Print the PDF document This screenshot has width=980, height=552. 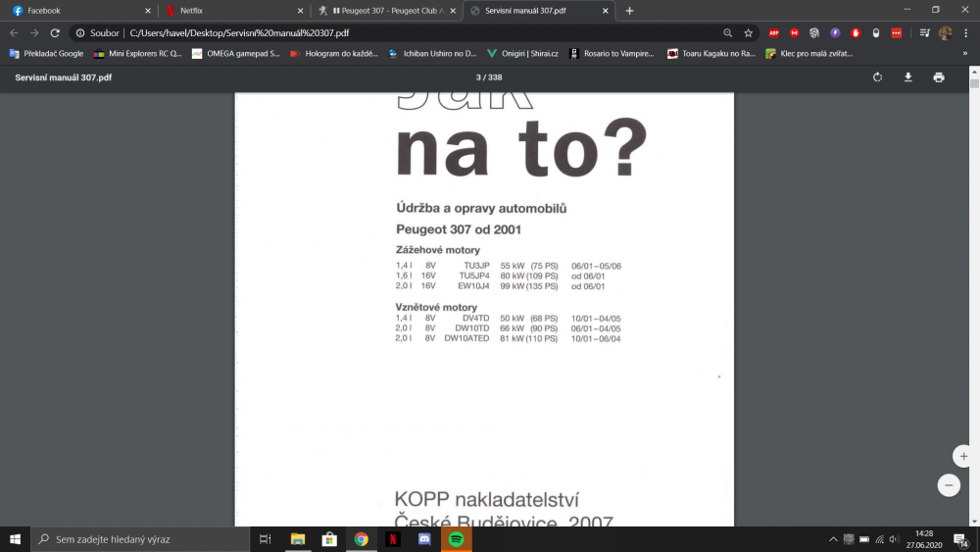click(939, 77)
